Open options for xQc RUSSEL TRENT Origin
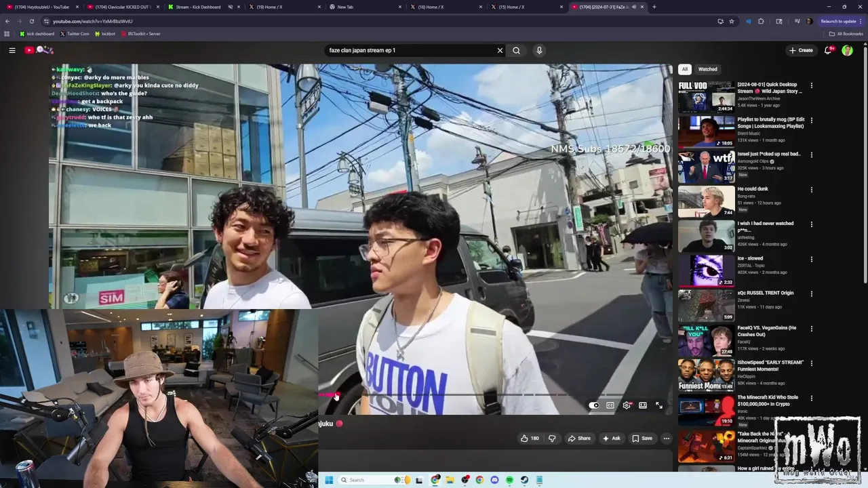Viewport: 868px width, 488px height. click(x=811, y=293)
